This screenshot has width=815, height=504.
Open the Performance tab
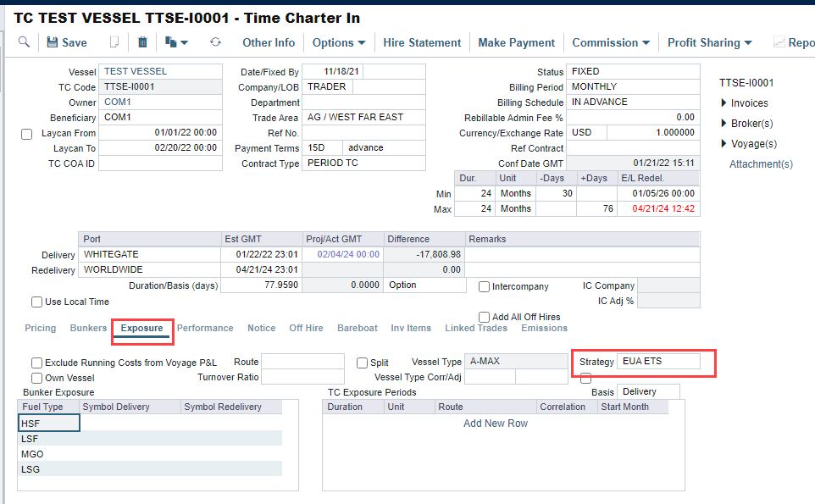tap(205, 328)
